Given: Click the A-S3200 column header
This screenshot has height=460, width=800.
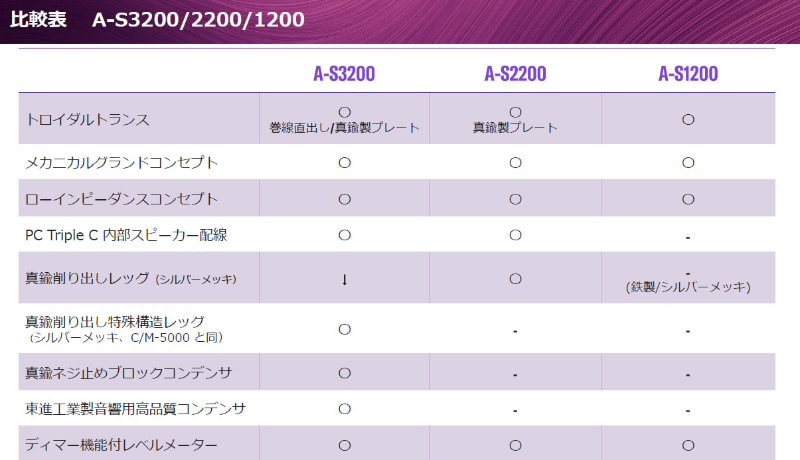Looking at the screenshot, I should [344, 74].
